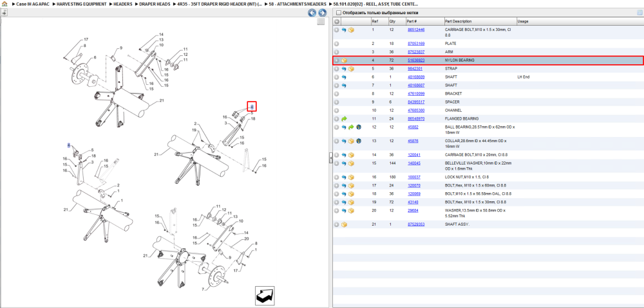Open part number link 87053169
This screenshot has height=308, width=644.
click(415, 44)
